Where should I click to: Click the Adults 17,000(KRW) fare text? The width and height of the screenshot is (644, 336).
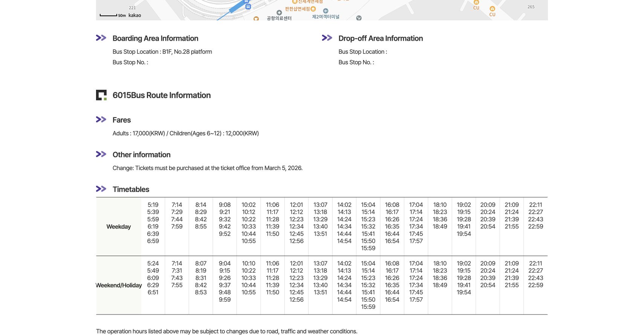(x=139, y=133)
